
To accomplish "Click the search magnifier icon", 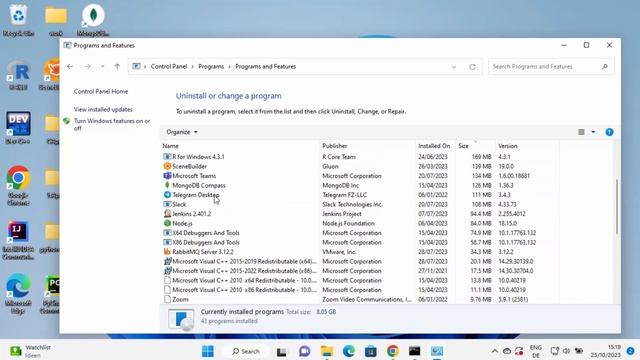I will point(604,67).
